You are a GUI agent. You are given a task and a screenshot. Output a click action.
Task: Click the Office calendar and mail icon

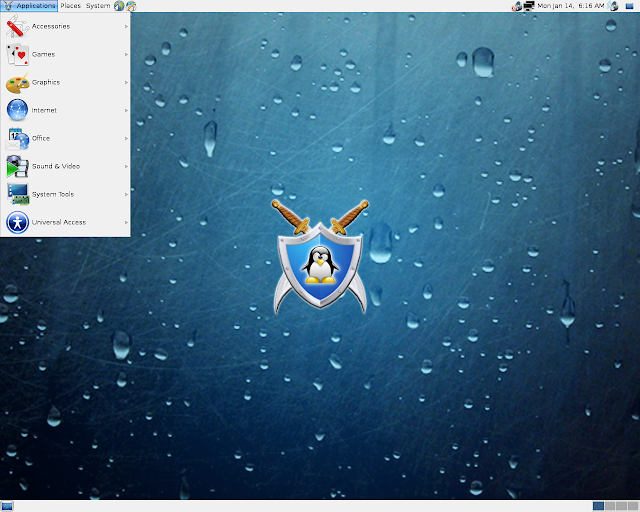17,138
